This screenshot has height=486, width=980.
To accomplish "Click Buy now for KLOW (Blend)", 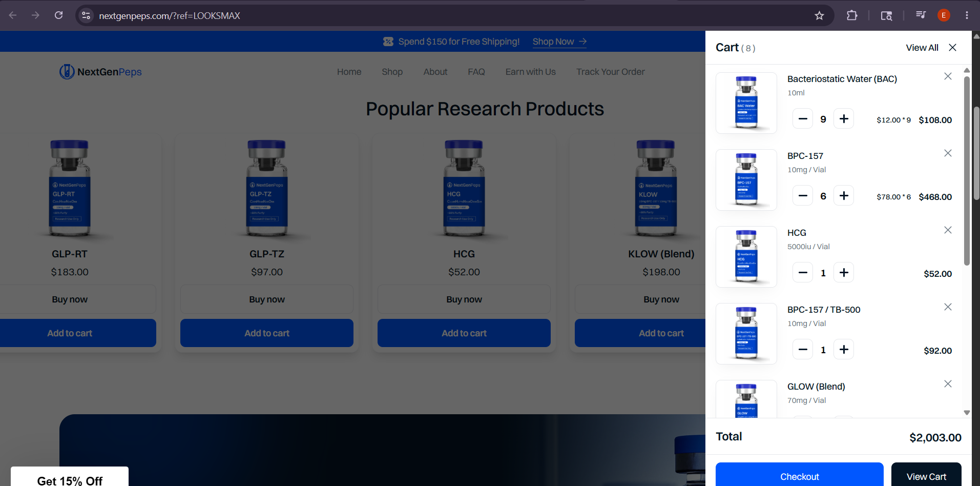I will [640, 299].
